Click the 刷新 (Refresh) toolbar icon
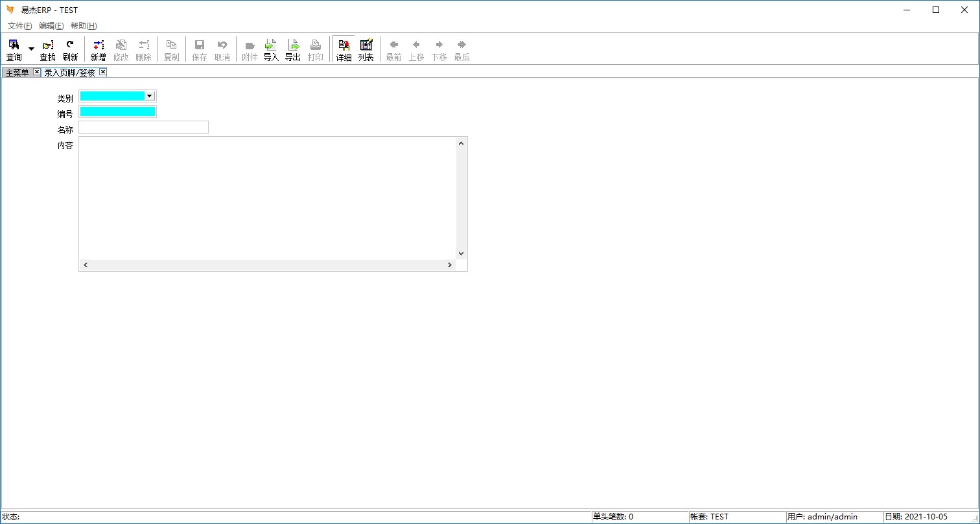Screen dimensions: 980x524 coord(70,49)
